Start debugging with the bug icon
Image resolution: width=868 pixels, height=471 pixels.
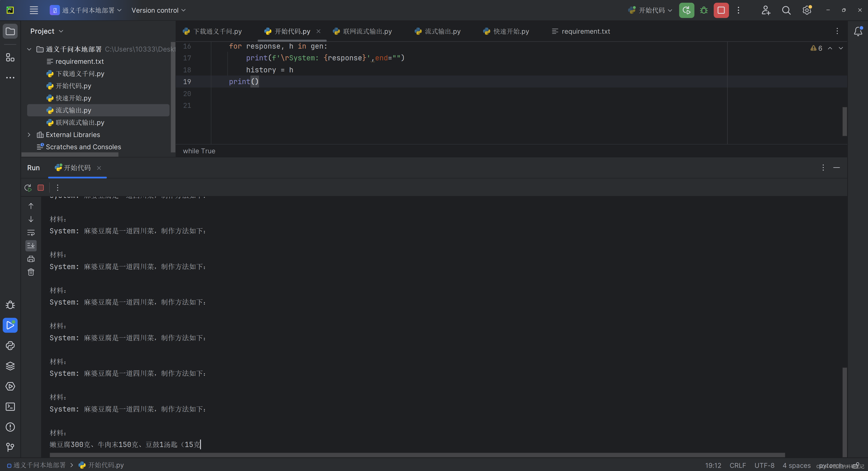[x=704, y=10]
